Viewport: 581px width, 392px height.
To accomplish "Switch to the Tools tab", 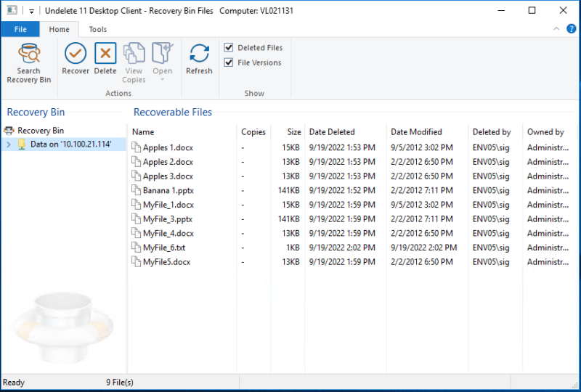I will tap(97, 30).
